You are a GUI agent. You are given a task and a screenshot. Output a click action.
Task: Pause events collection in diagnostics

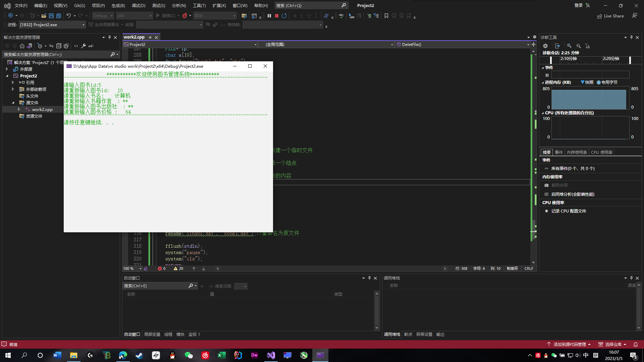point(547,75)
